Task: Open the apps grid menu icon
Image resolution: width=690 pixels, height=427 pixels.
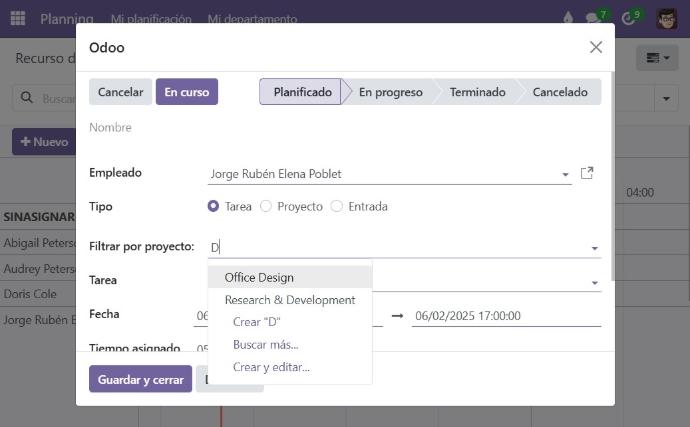Action: coord(18,18)
